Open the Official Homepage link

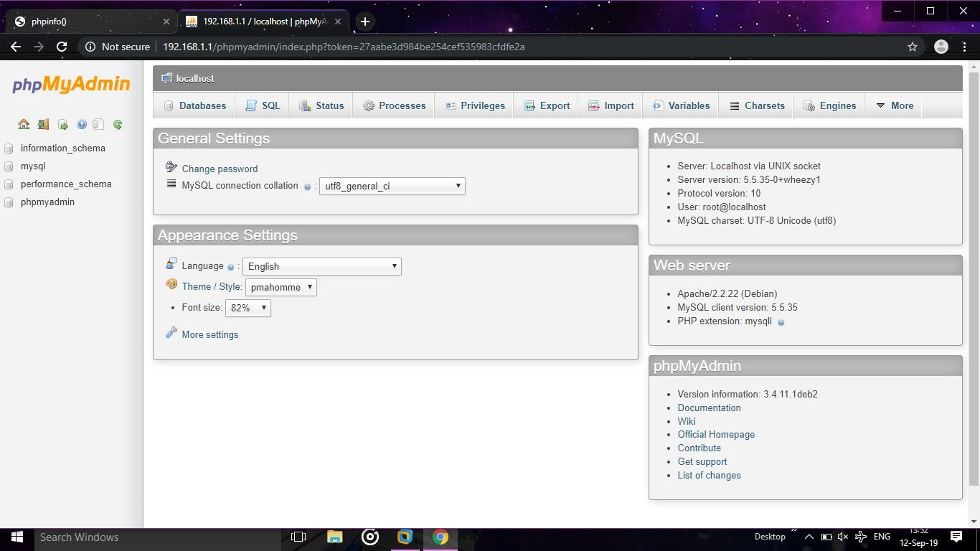[x=716, y=434]
